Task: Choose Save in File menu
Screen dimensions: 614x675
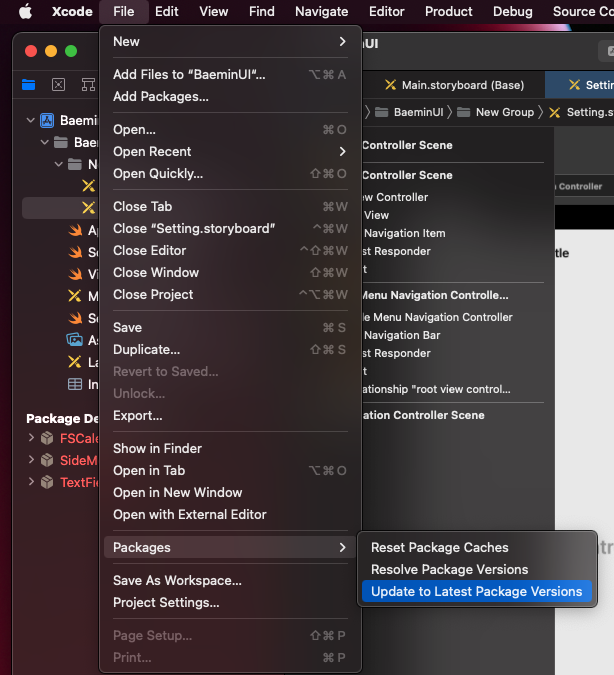Action: tap(230, 328)
